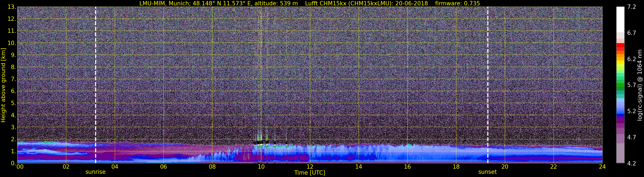Screen dimensions: 644x177
Task: Click the bright cloud echo near 10 UTC
Action: (x=260, y=145)
